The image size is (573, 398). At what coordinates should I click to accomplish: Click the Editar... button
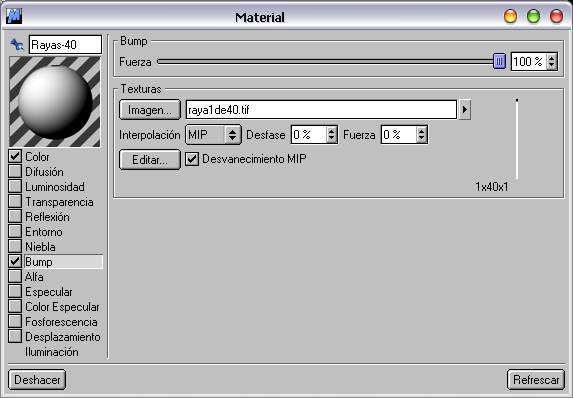(x=150, y=160)
